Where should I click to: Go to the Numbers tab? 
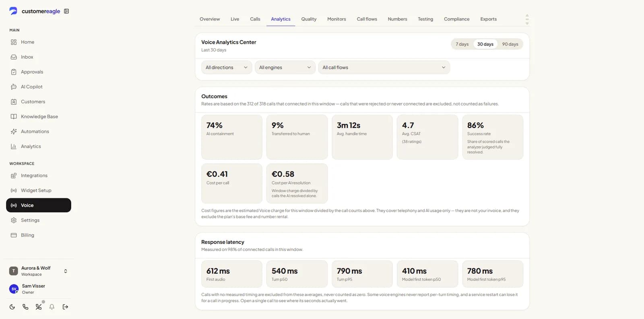pyautogui.click(x=397, y=19)
